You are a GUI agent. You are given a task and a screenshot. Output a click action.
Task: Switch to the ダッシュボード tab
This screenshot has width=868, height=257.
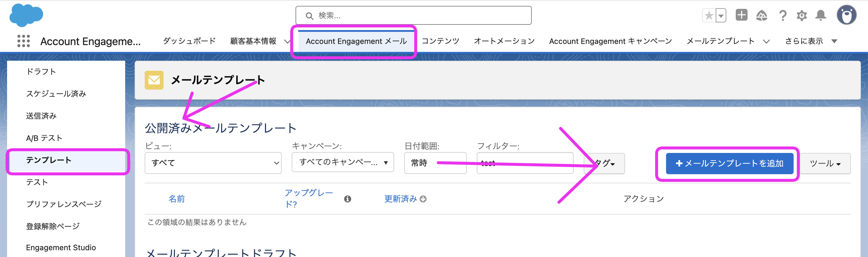pos(189,41)
